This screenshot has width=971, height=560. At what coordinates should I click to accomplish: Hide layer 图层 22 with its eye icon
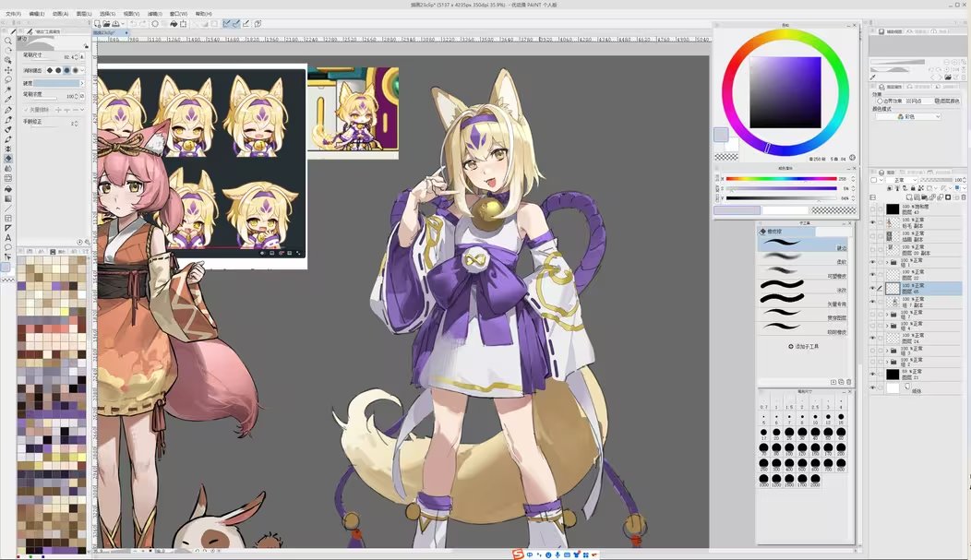tap(872, 275)
